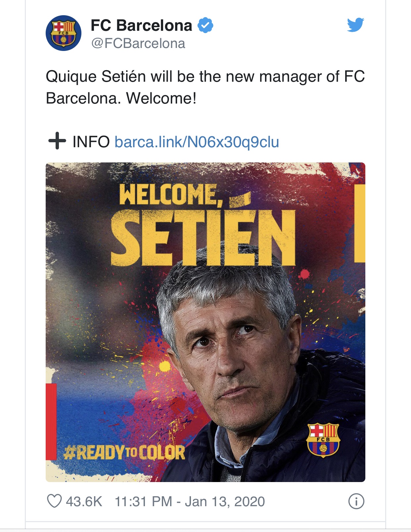Screen dimensions: 411x532
Task: Click the red stripe on the image edge
Action: tap(51, 422)
